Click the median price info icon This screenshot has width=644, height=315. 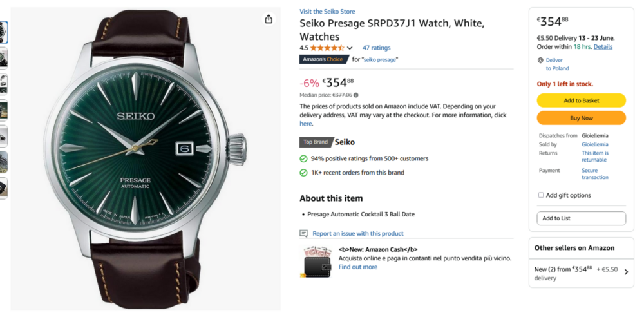356,95
